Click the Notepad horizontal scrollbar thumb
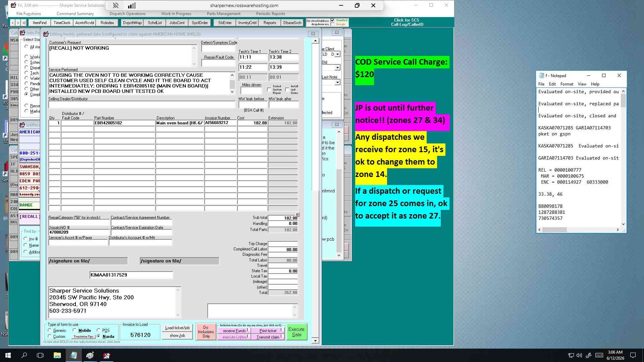Viewport: 644px width, 362px height. 554,230
